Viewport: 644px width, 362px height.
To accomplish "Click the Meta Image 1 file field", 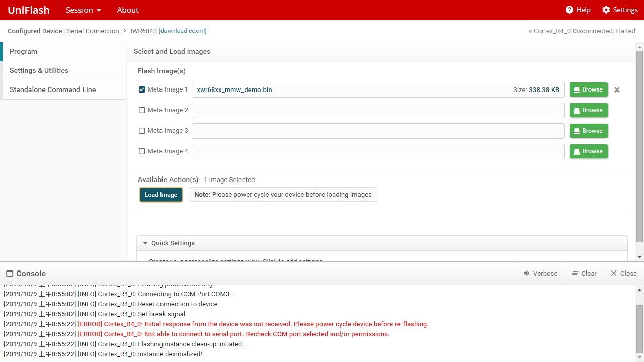I will 378,89.
